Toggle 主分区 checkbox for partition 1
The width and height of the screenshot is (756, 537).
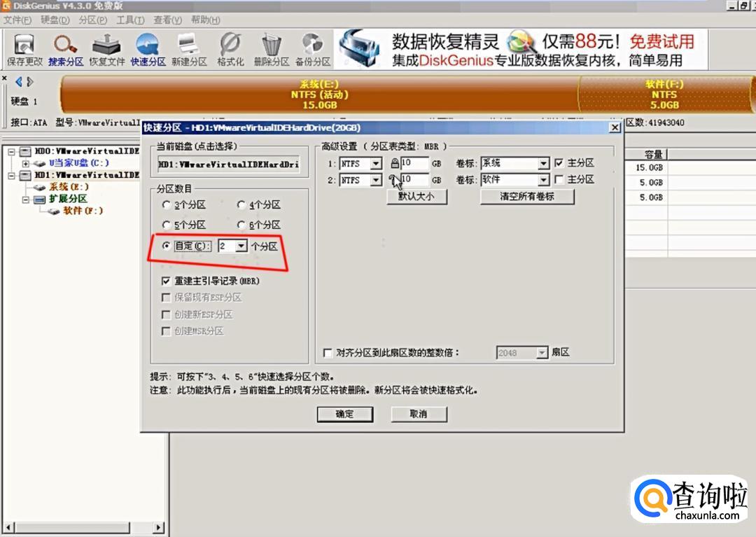coord(559,163)
